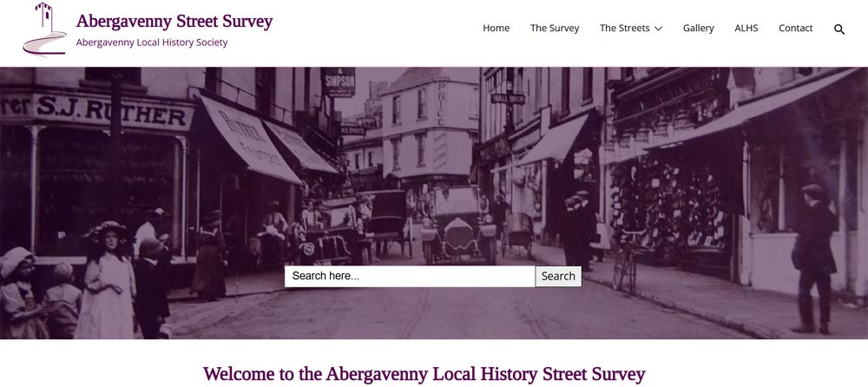This screenshot has width=868, height=387.
Task: Open The Survey page
Action: coord(555,29)
